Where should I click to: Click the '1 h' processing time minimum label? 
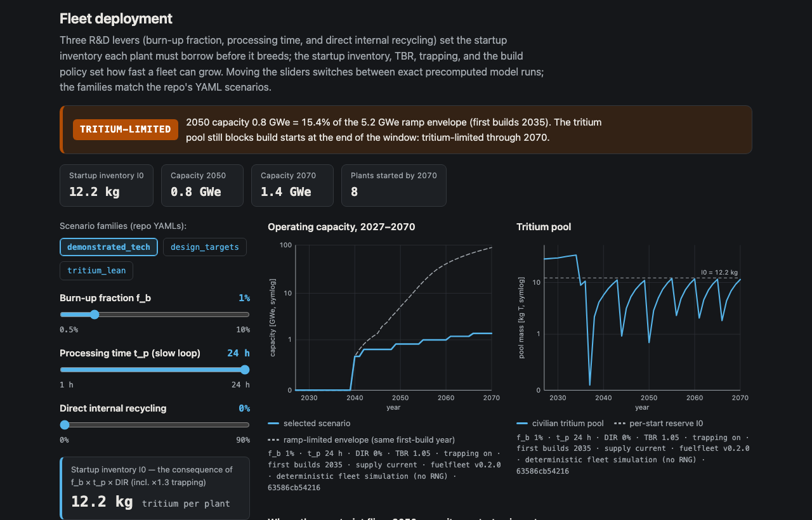[66, 385]
